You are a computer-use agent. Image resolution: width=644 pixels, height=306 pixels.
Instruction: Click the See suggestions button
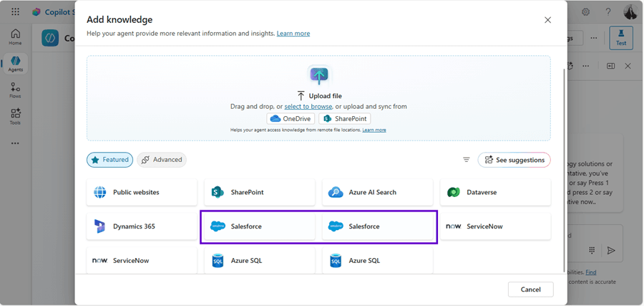[514, 160]
